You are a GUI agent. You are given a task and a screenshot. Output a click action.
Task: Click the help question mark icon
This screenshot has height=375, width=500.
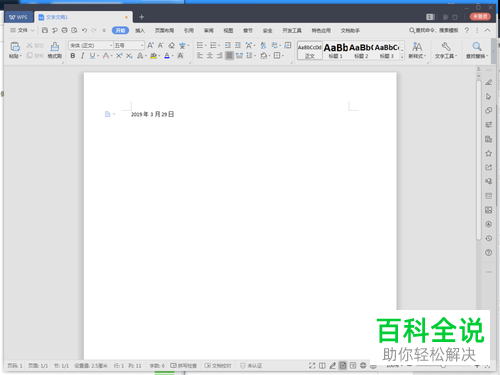click(x=467, y=30)
